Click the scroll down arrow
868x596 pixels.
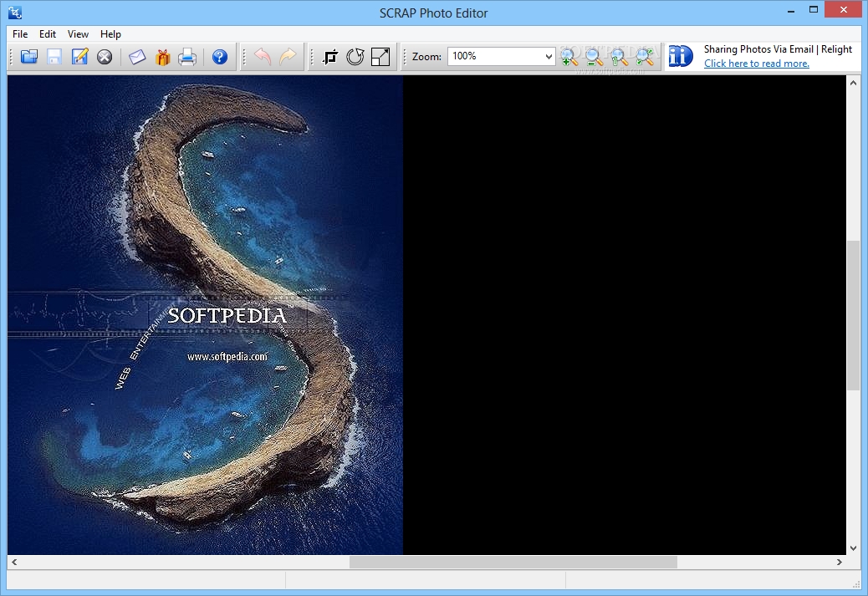(x=853, y=548)
